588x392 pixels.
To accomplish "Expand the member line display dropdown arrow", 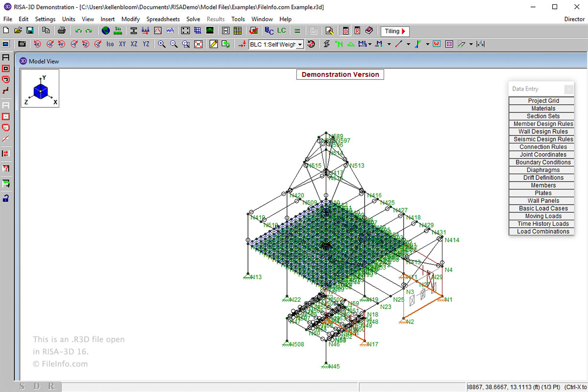I will click(408, 44).
